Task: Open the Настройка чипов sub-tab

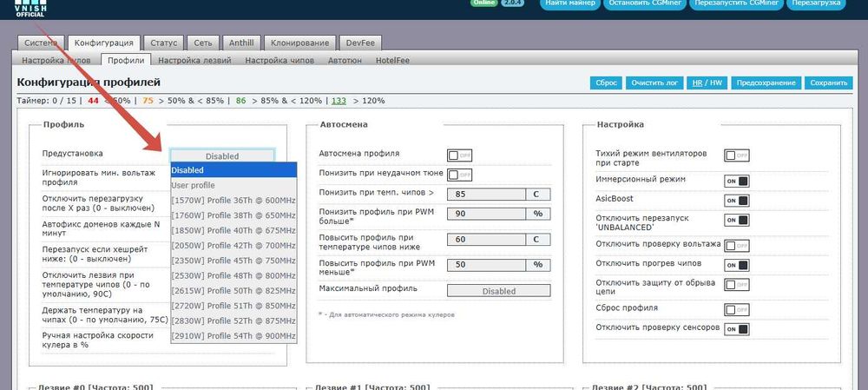Action: coord(279,61)
